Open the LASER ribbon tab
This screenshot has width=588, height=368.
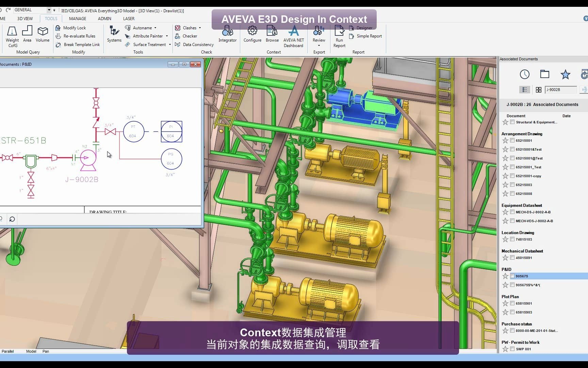(128, 18)
